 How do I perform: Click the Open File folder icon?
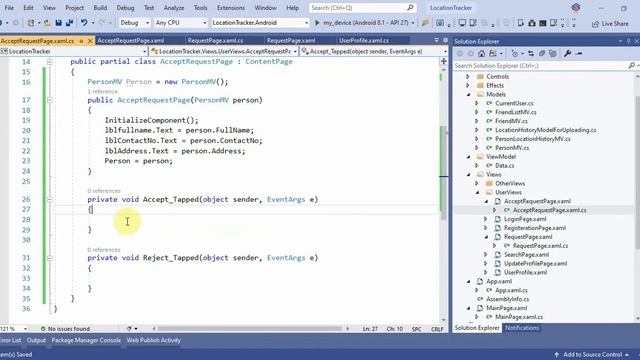[47, 23]
